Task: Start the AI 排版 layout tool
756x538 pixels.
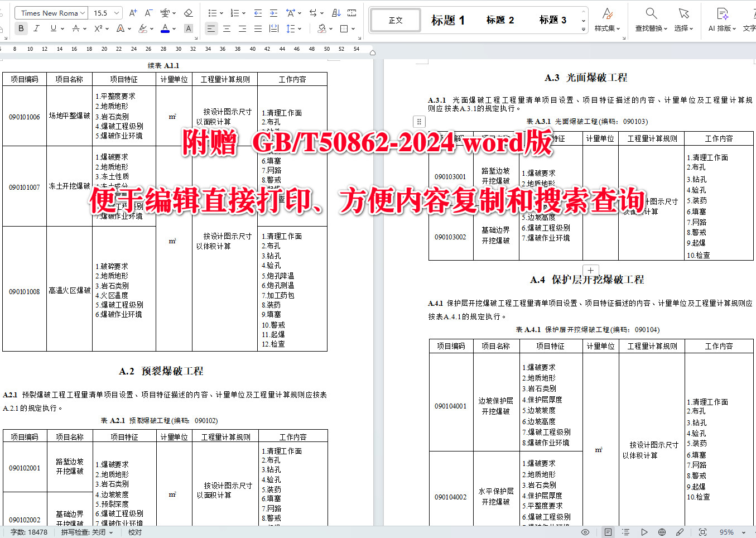Action: [x=720, y=20]
